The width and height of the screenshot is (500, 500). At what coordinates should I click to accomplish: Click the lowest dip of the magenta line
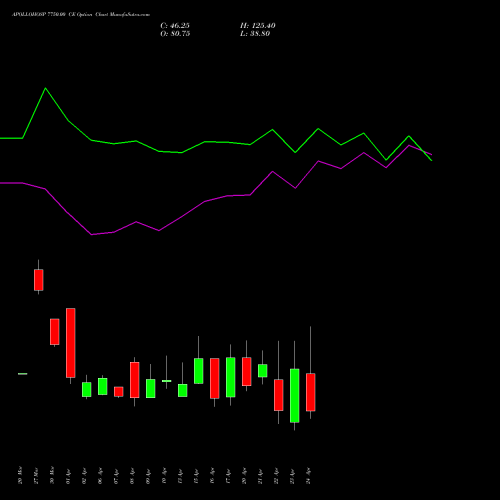92,235
